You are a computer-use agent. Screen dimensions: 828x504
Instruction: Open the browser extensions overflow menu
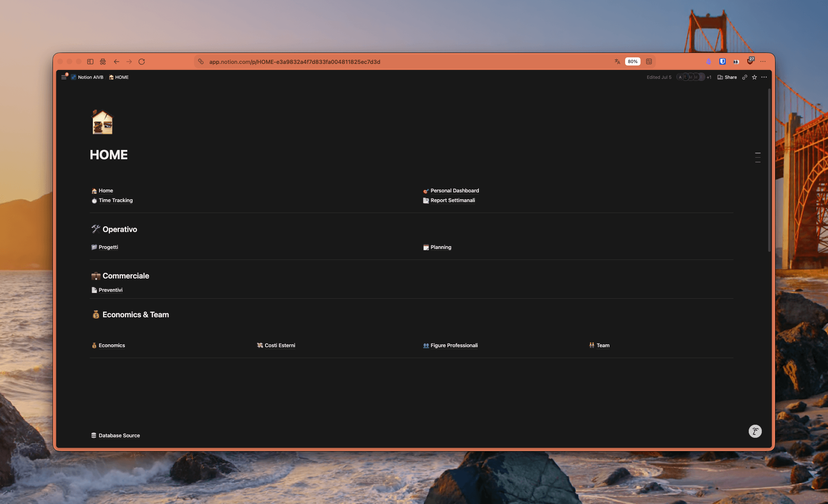pos(763,61)
